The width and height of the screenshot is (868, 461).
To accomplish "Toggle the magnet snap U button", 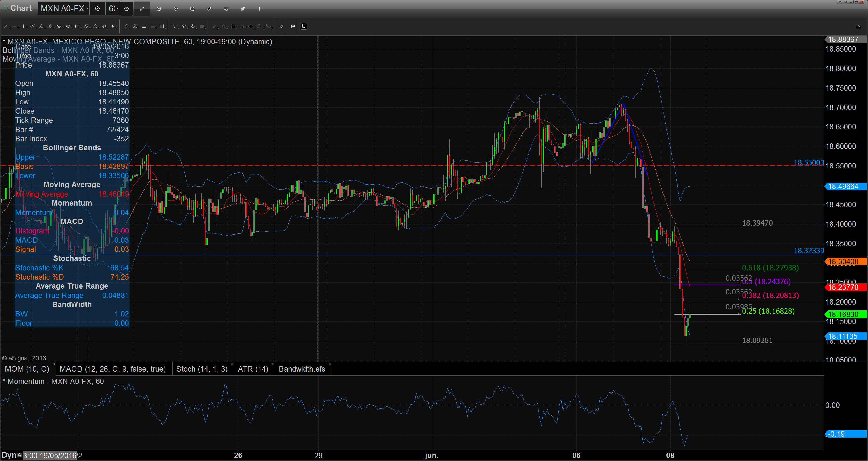I will [x=304, y=26].
